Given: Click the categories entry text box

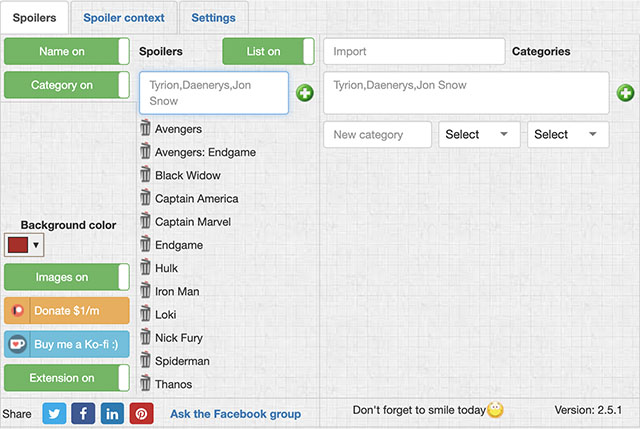Looking at the screenshot, I should [466, 93].
